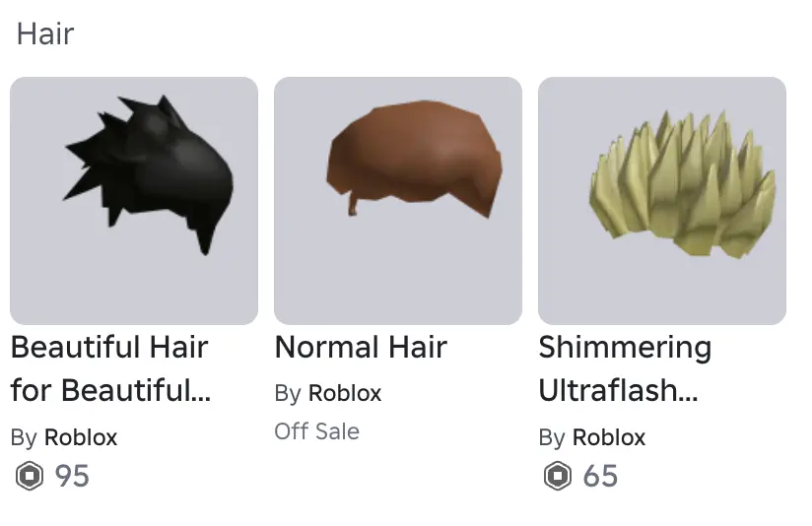Screen dimensions: 812x526
Task: Click the Robux icon beside 95
Action: click(30, 476)
